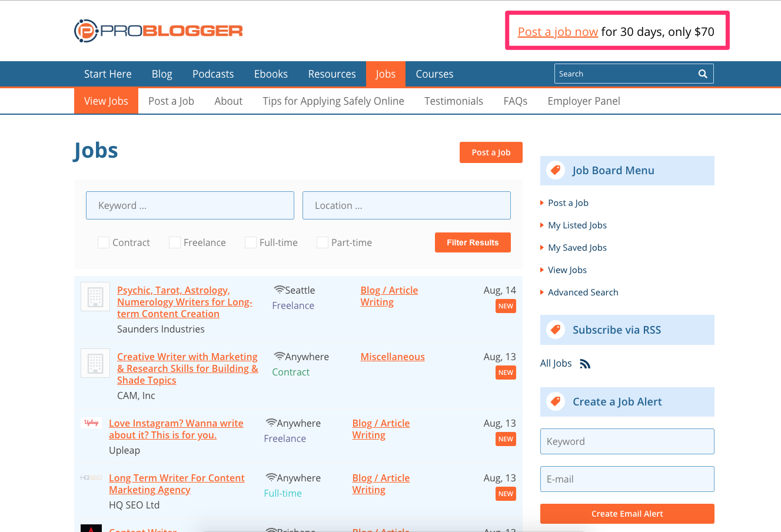
Task: Click the tag icon beside Subscribe via RSS
Action: (555, 330)
